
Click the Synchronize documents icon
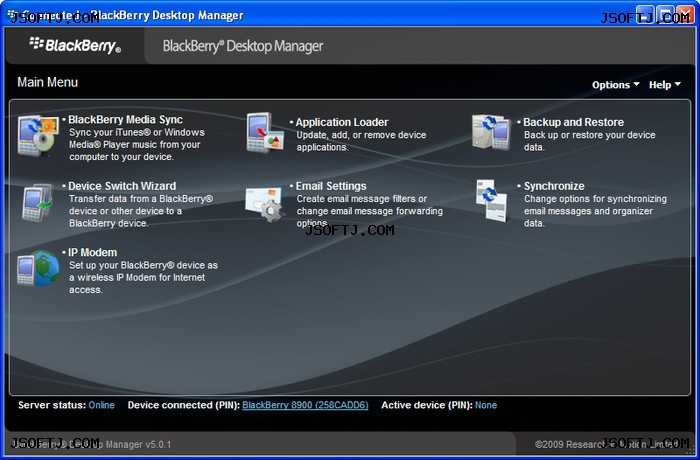click(x=491, y=201)
